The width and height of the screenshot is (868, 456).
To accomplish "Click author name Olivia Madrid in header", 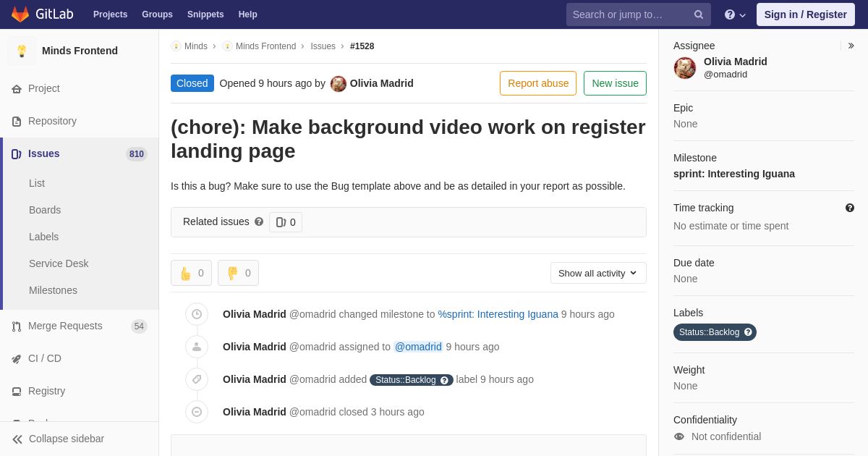I will point(382,83).
